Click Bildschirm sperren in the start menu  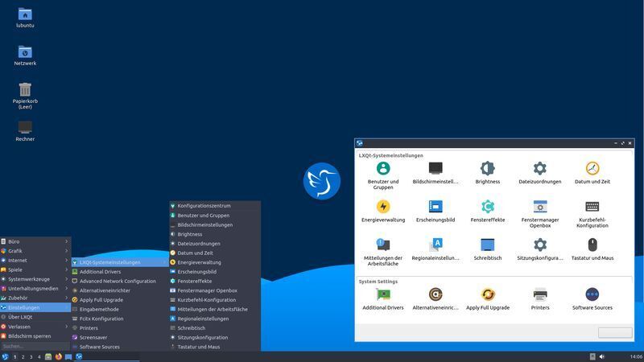point(35,336)
